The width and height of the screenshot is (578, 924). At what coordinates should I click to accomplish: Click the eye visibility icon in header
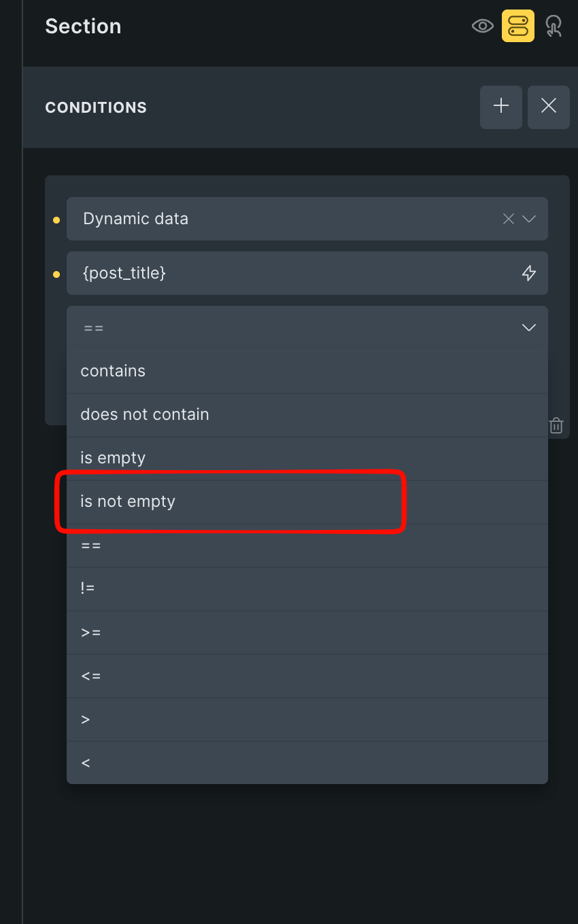click(482, 26)
